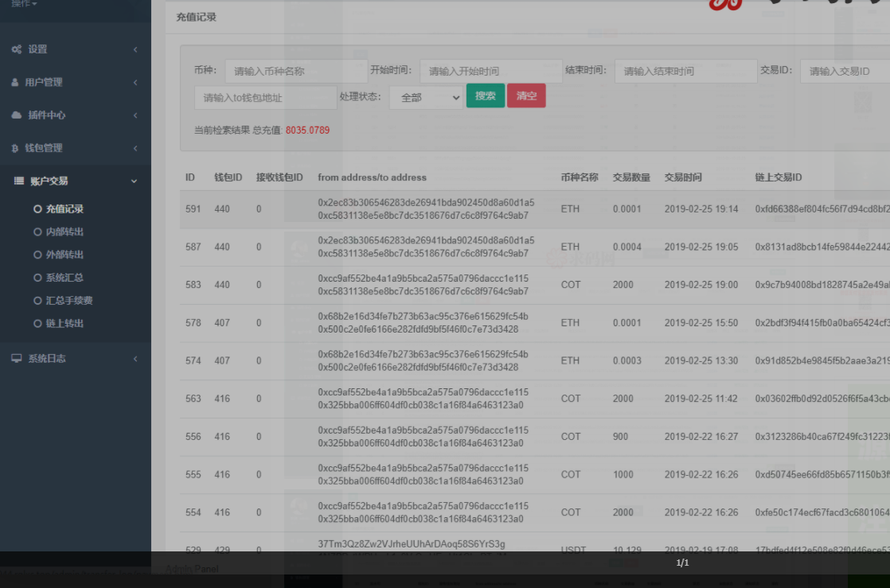
Task: Select the 外部转出 circle marker
Action: (37, 255)
